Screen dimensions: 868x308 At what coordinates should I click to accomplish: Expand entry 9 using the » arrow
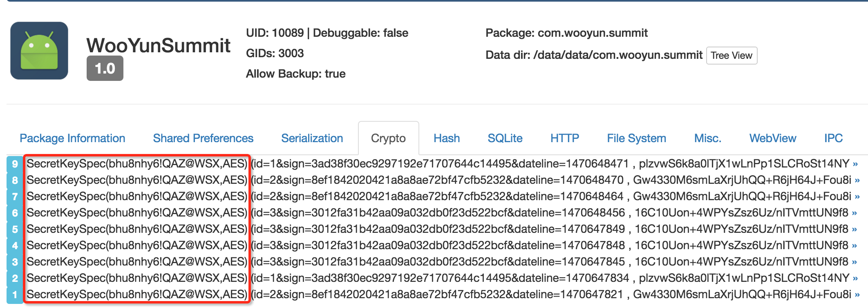pyautogui.click(x=855, y=164)
